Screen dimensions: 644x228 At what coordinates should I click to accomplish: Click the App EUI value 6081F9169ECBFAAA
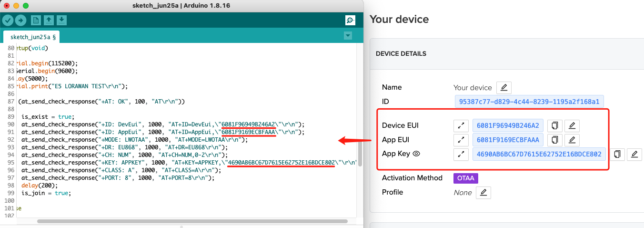point(508,140)
